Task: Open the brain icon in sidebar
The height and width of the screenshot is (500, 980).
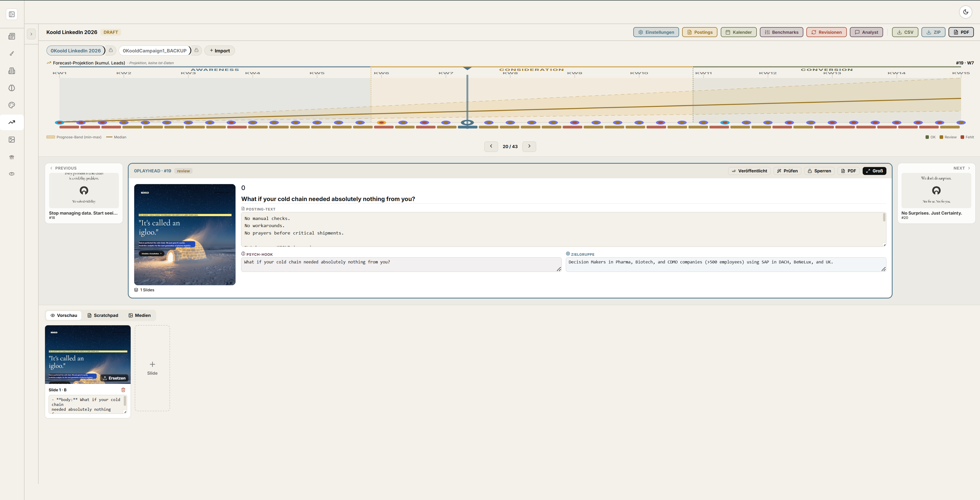Action: [x=12, y=88]
